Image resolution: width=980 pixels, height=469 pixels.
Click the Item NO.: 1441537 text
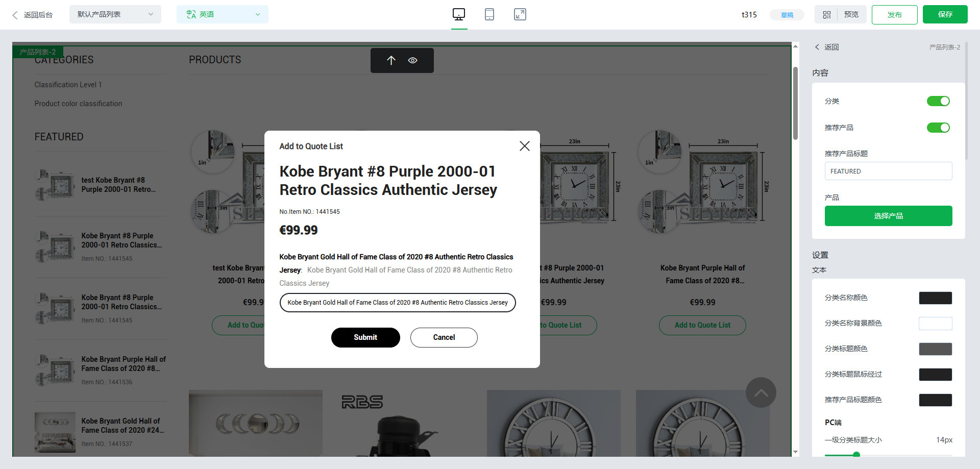pyautogui.click(x=107, y=444)
